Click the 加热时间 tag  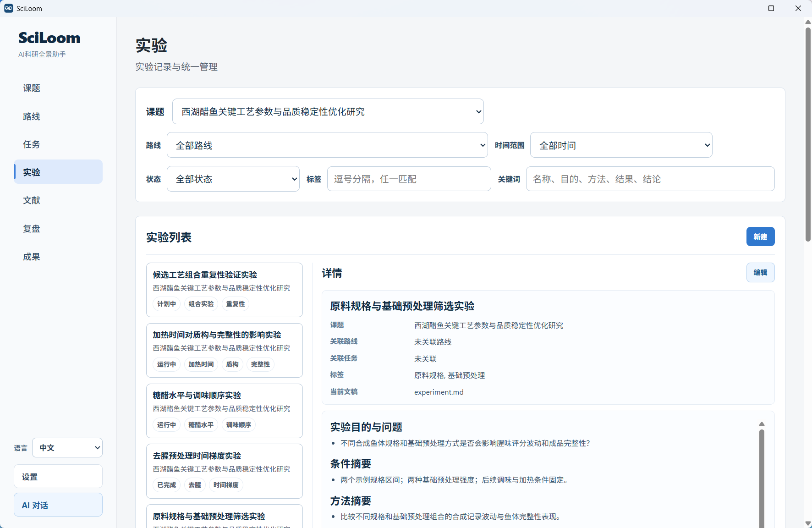(x=201, y=364)
